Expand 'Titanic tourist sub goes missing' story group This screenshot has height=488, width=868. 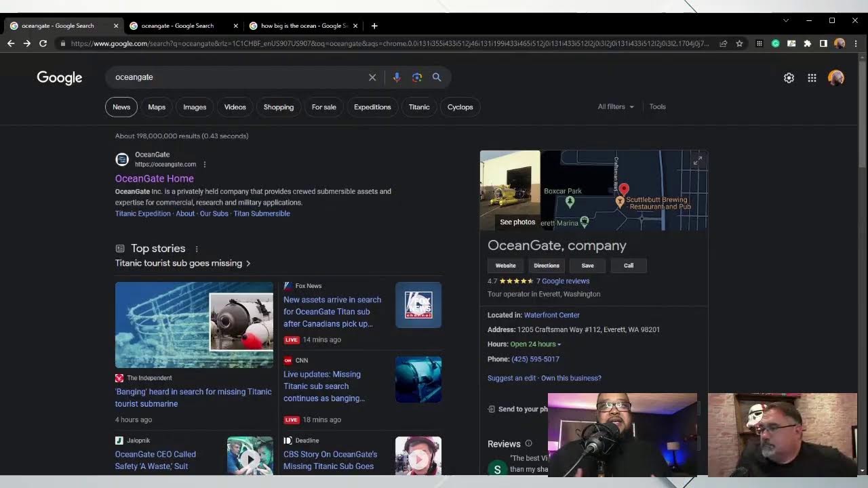182,263
